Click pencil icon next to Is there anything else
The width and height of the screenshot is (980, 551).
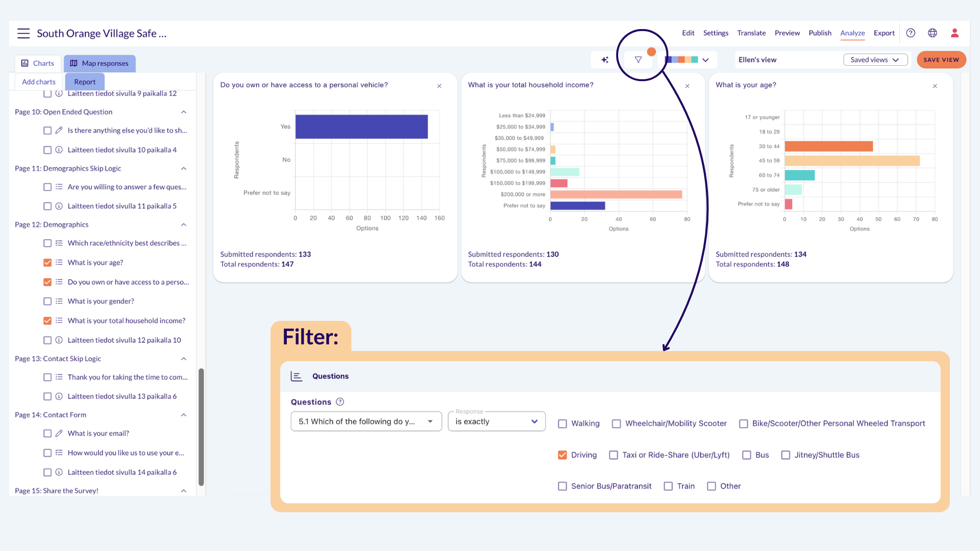point(59,131)
